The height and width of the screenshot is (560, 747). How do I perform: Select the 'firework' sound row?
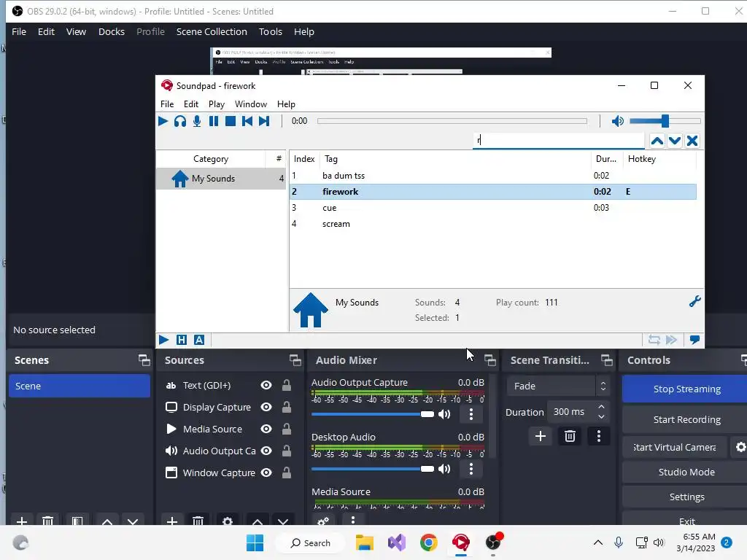[x=493, y=192]
